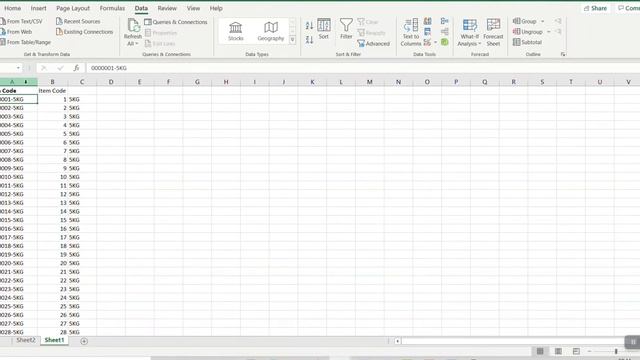640x360 pixels.
Task: Open the Page Layout ribbon tab
Action: [x=73, y=8]
